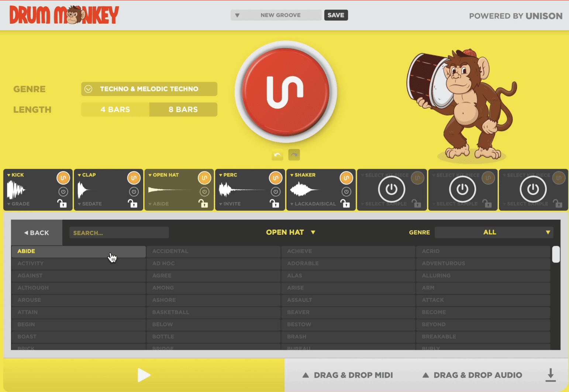Select the 4 Bars length

[115, 110]
